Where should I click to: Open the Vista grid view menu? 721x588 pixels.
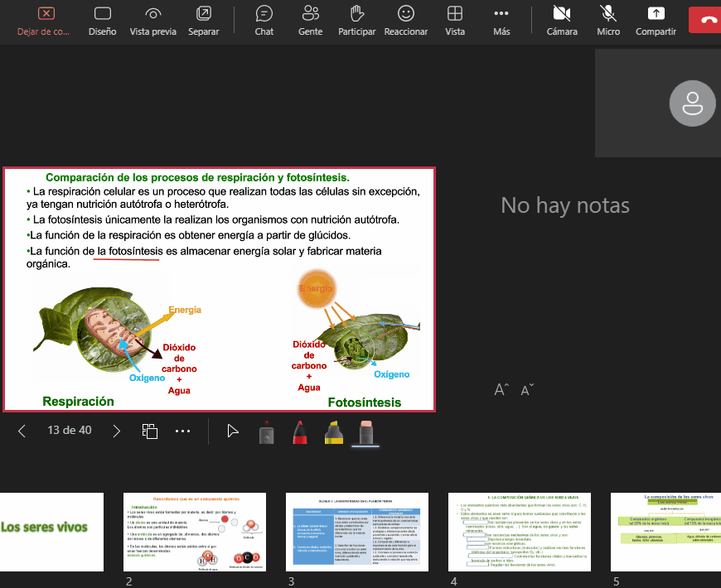[455, 22]
